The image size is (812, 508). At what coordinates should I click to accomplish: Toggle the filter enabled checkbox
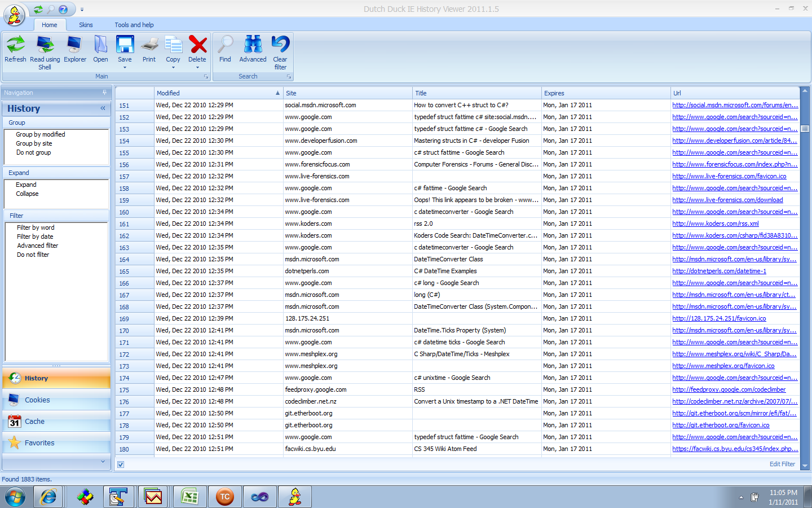[121, 465]
